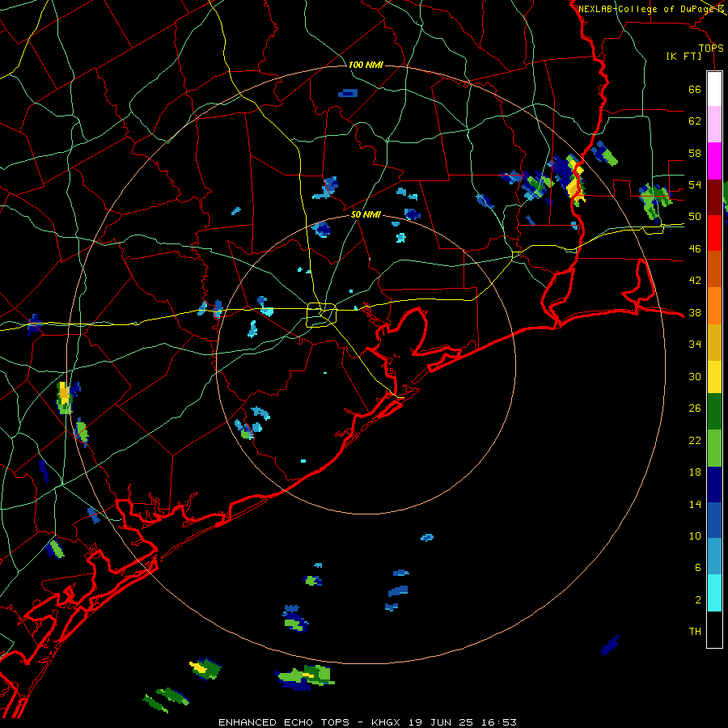Click the bright yellow legend swatch
The width and height of the screenshot is (728, 728).
pos(714,377)
